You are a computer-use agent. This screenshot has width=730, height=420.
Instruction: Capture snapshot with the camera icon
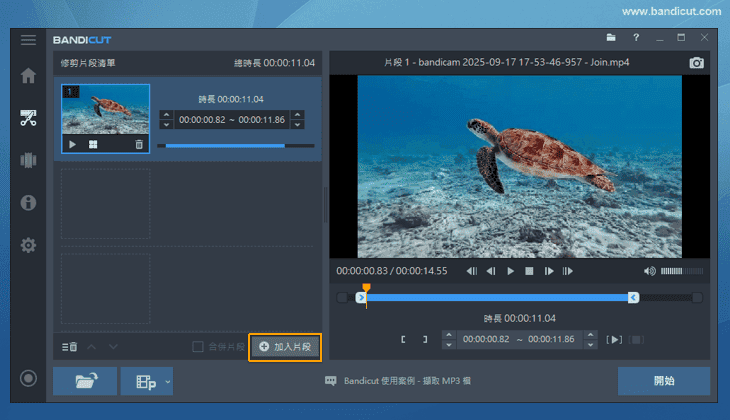pyautogui.click(x=696, y=62)
